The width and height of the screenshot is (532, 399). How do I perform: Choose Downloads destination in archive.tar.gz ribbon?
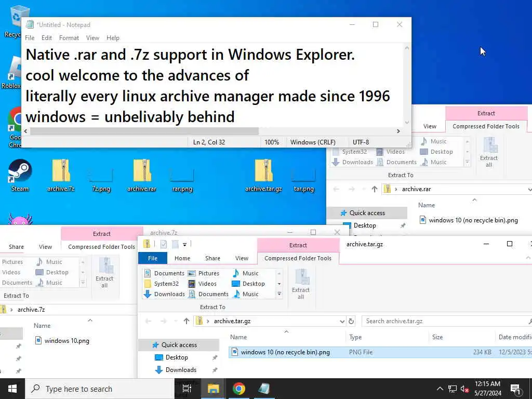click(x=165, y=294)
